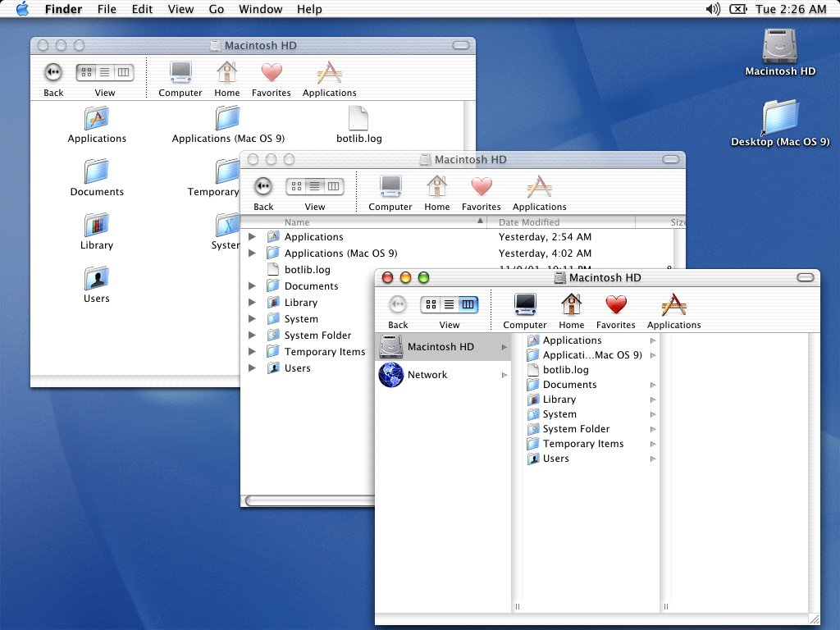
Task: Select Network in the sidebar
Action: (427, 375)
